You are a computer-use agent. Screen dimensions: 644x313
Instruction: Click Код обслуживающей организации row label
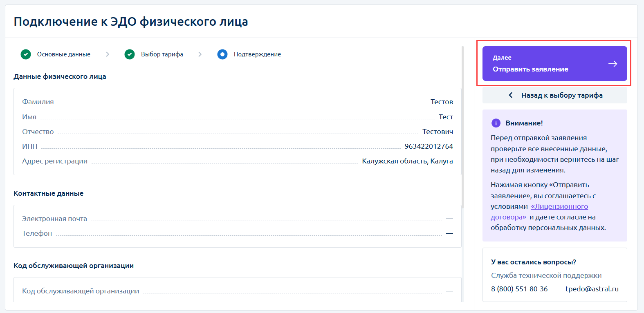point(81,291)
